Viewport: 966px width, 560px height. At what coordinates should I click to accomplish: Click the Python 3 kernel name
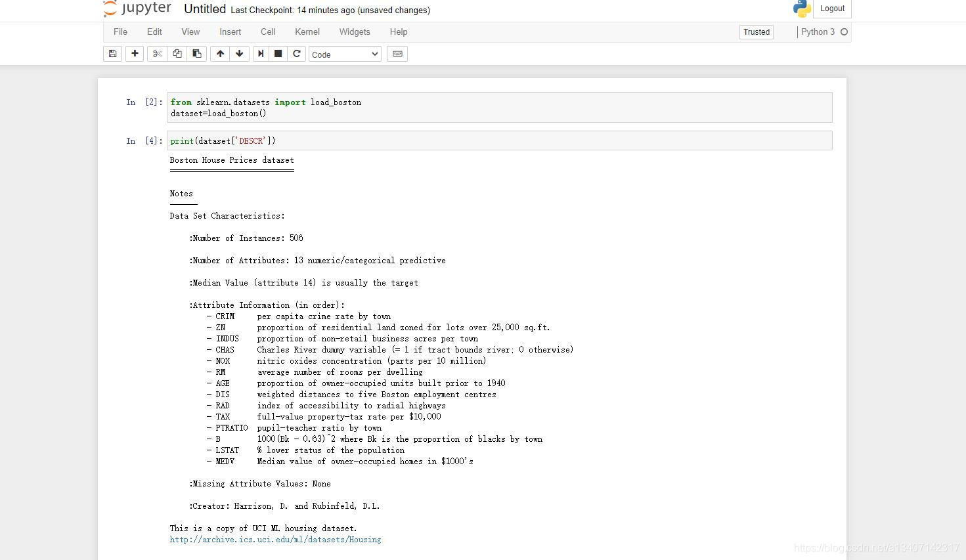[818, 32]
